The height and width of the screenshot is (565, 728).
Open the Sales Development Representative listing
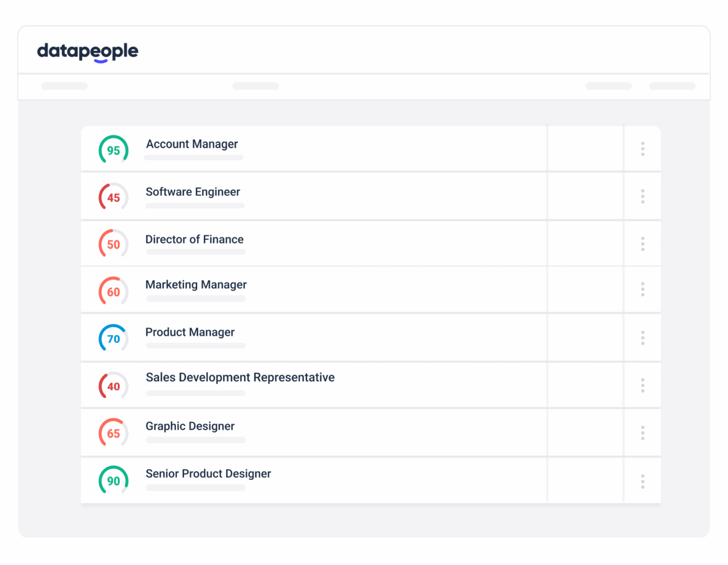[x=240, y=377]
